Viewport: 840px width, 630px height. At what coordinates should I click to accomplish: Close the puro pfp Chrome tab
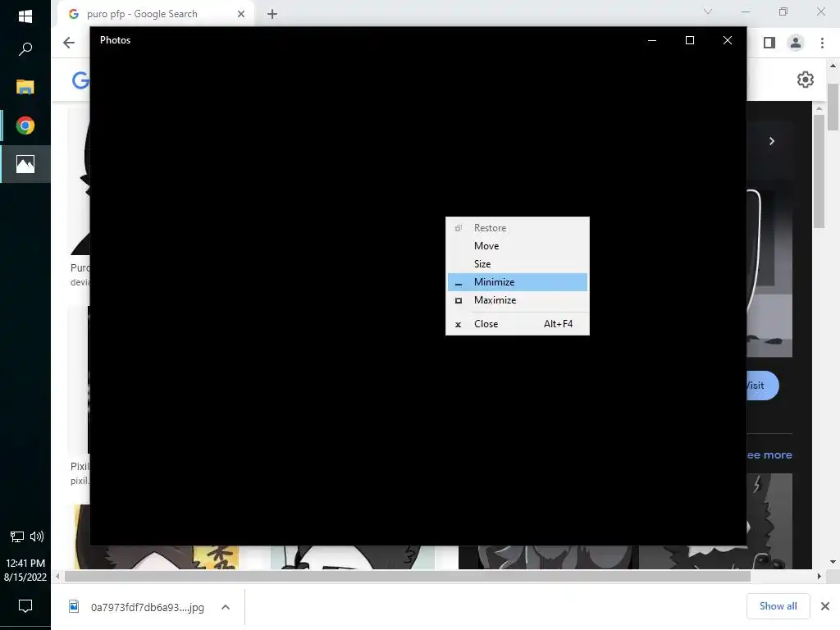pyautogui.click(x=241, y=14)
